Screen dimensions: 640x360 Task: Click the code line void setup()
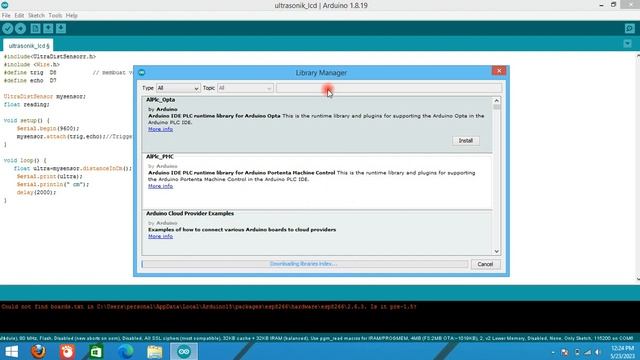[x=27, y=120]
